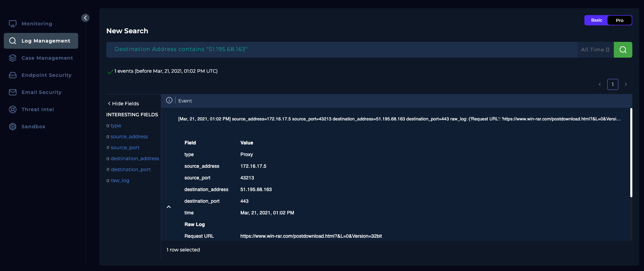Click the event list vertical scrollbar
This screenshot has height=271, width=644.
click(631, 153)
